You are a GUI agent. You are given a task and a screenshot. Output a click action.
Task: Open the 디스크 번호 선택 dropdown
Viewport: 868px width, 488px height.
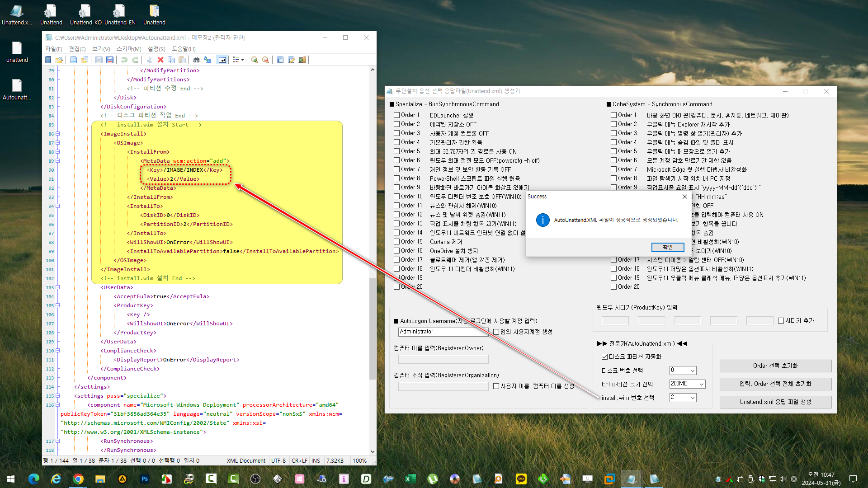coord(683,371)
